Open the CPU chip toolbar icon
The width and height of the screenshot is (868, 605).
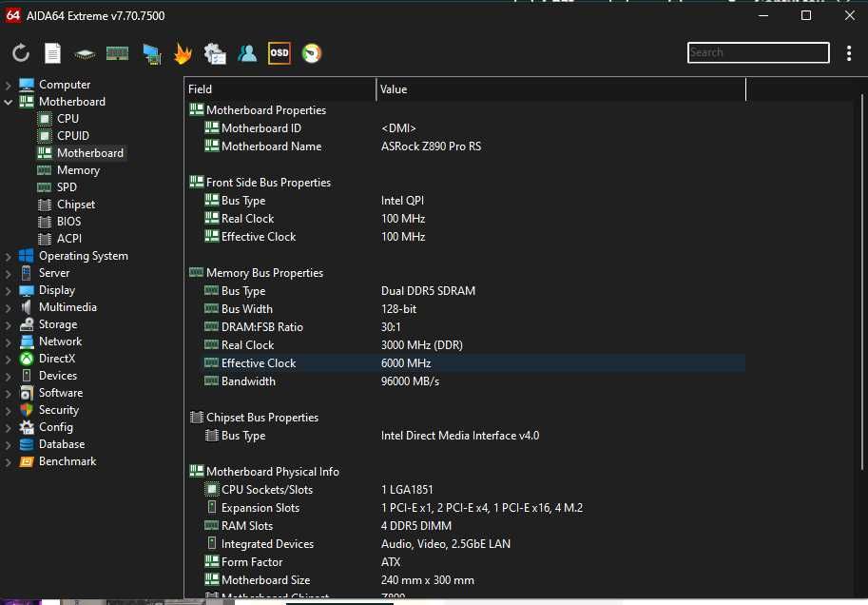coord(85,53)
